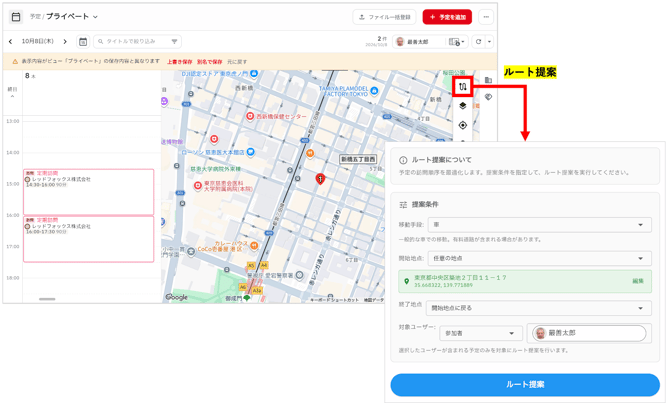Go to previous day arrow
Viewport: 670px width, 403px height.
(x=10, y=41)
